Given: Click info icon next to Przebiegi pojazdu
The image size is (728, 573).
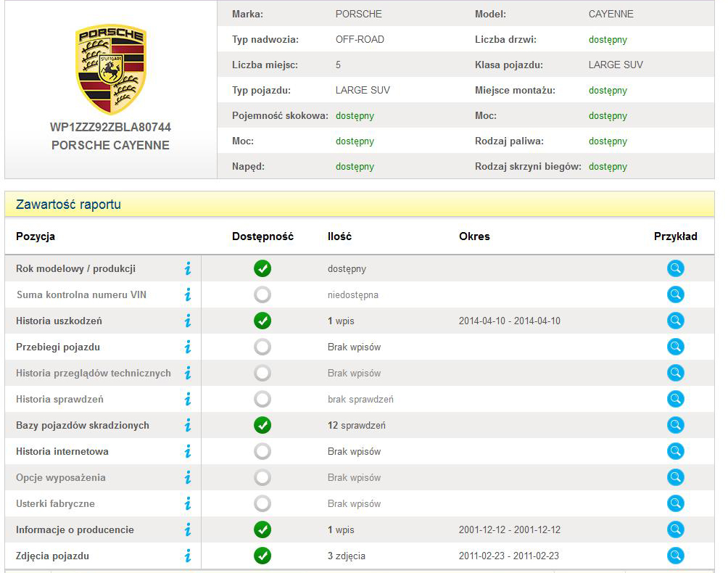Looking at the screenshot, I should pos(188,347).
